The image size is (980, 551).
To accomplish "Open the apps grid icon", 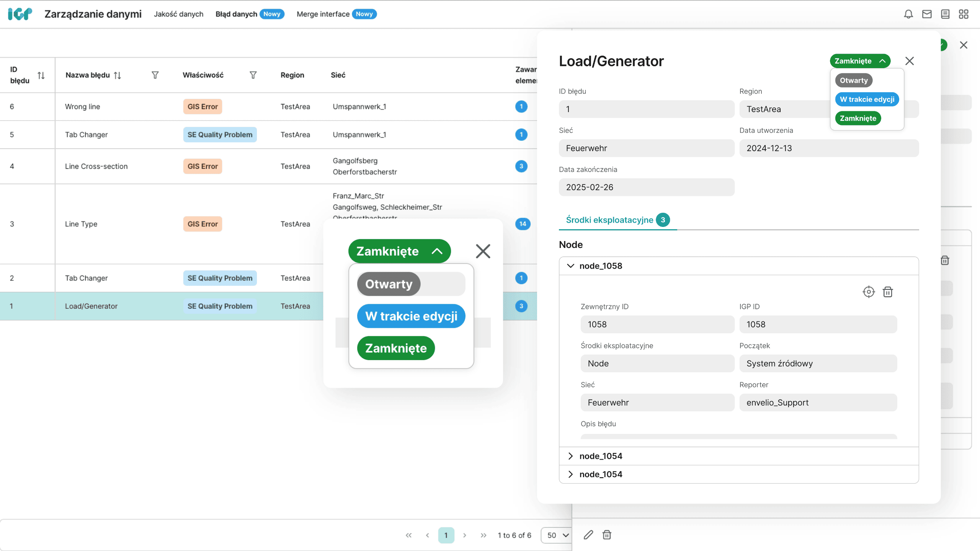I will click(964, 14).
